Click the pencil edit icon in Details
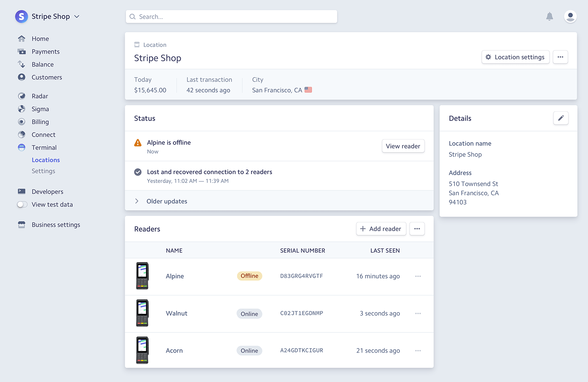Viewport: 588px width, 382px height. 561,118
